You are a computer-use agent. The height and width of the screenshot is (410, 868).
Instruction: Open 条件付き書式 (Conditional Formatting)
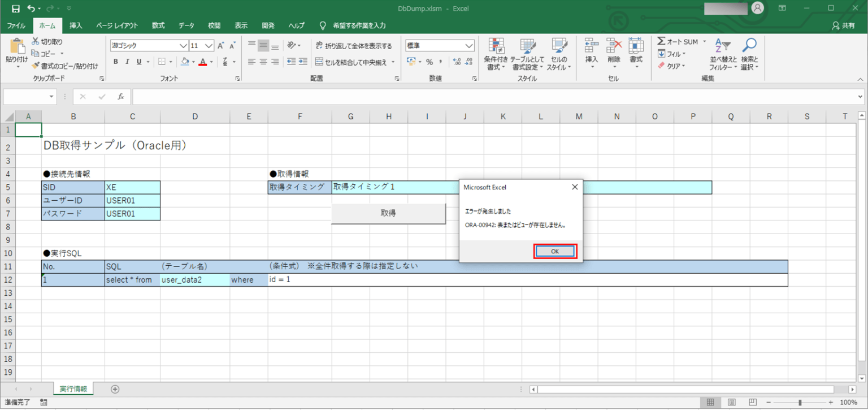pos(496,55)
